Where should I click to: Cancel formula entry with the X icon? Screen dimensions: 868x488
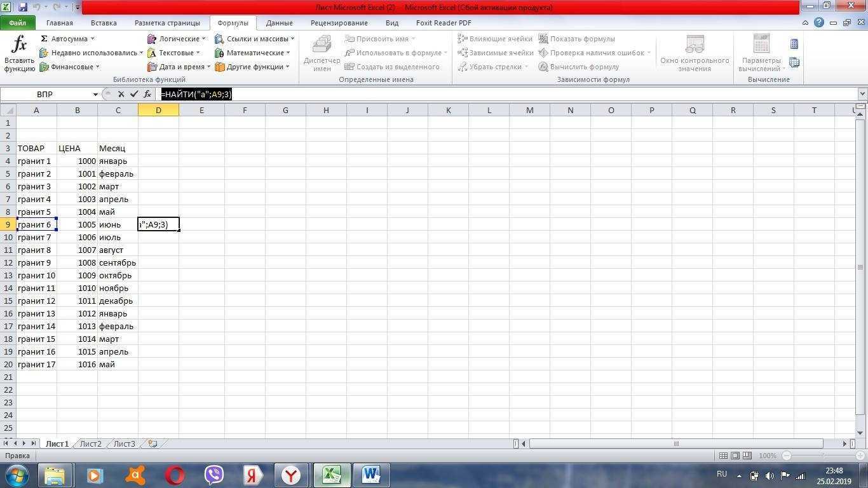pos(121,94)
